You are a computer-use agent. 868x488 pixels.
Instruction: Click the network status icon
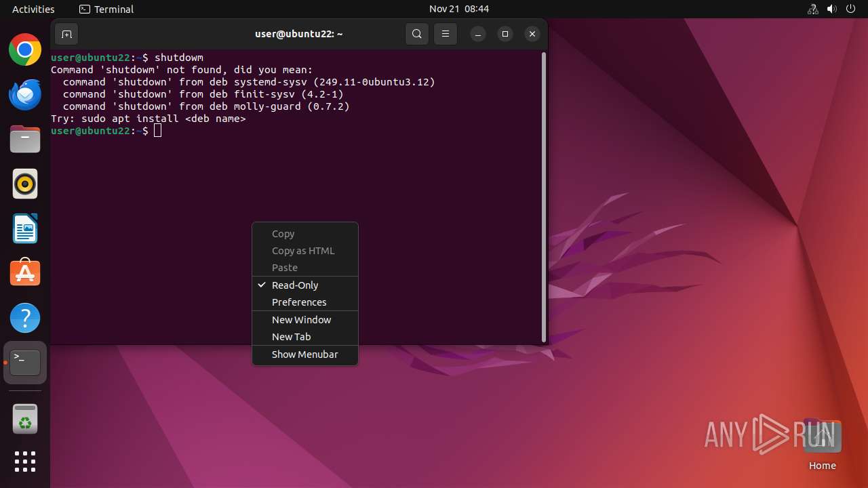click(x=813, y=9)
